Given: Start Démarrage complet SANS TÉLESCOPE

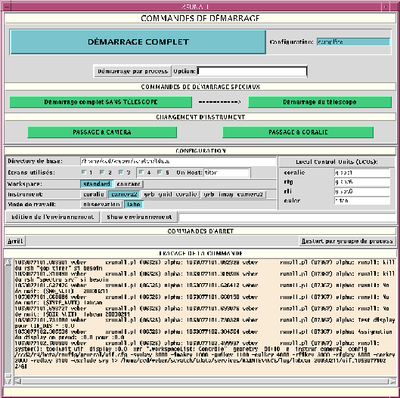Looking at the screenshot, I should (x=101, y=102).
